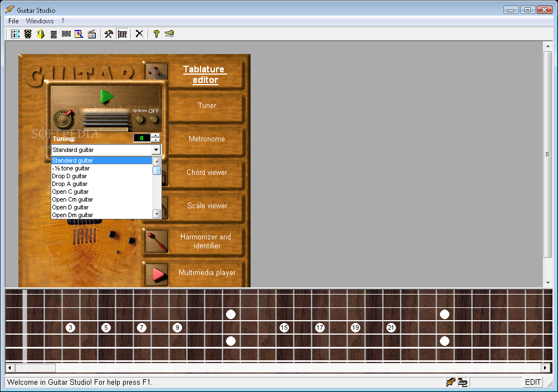Click the harmonizer red pin icon tile
Screen dimensions: 558x392
pos(156,242)
